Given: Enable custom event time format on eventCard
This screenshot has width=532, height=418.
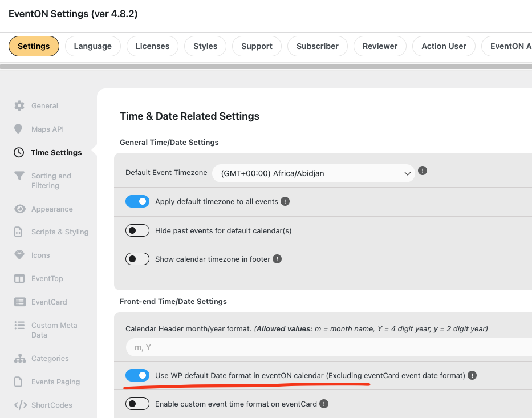Looking at the screenshot, I should point(137,404).
